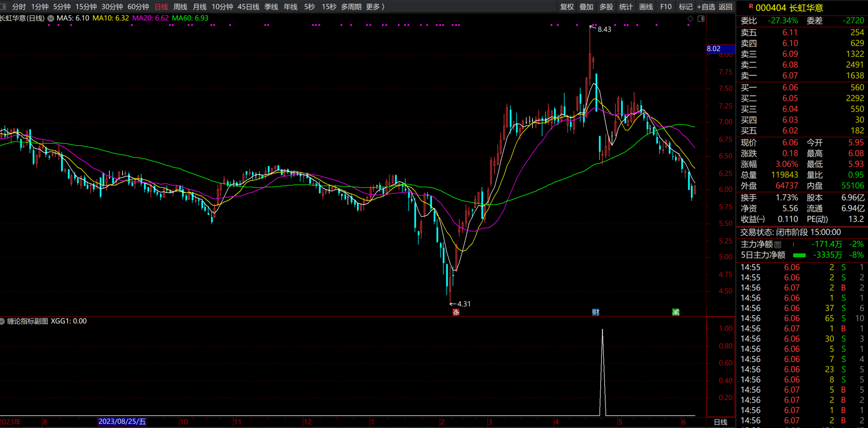868x428 pixels.
Task: Select the 5秒 period tab
Action: click(309, 7)
